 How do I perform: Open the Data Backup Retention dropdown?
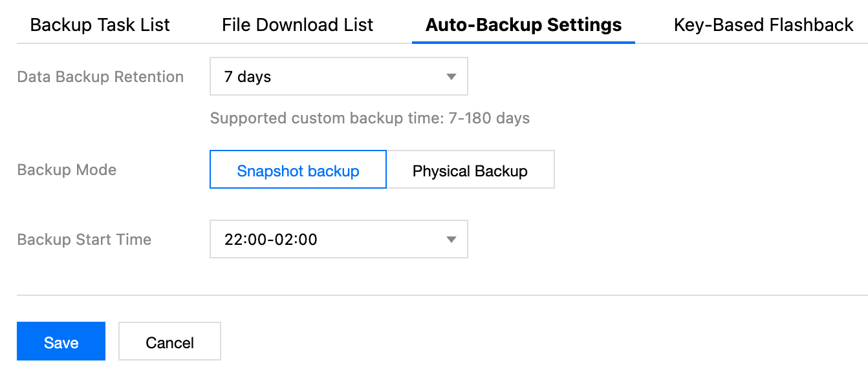click(338, 77)
